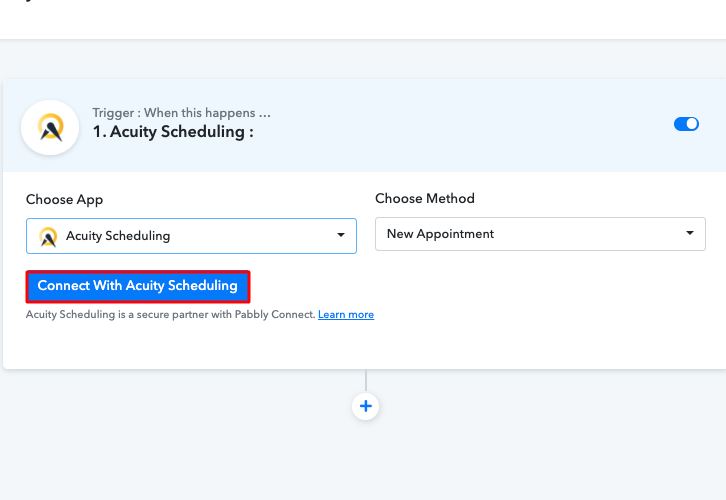726x500 pixels.
Task: Toggle the Acuity Scheduling trigger switch off
Action: (x=686, y=124)
